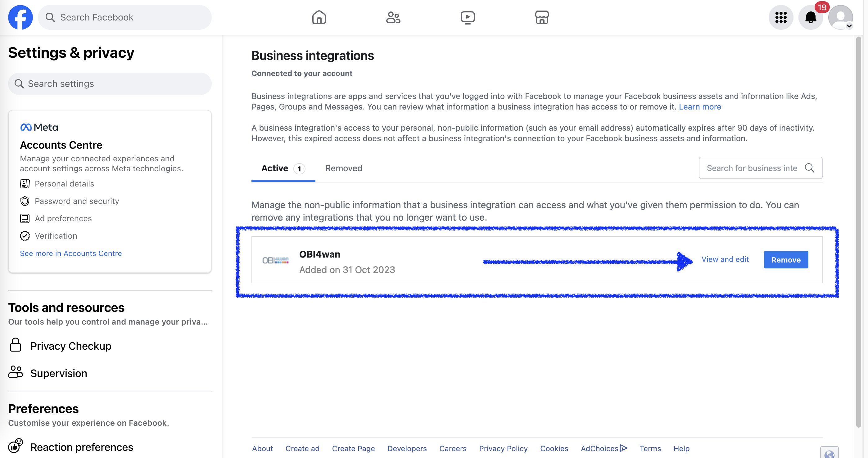
Task: Open Password and security
Action: click(x=77, y=201)
